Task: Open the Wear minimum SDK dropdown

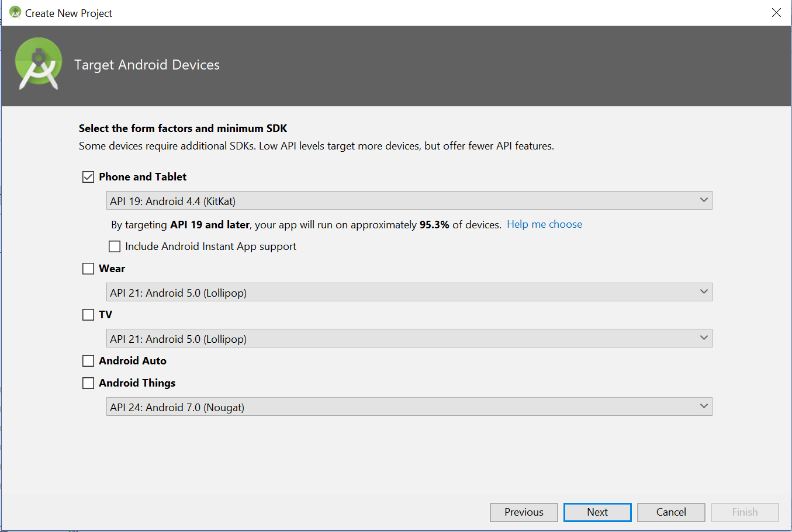Action: (x=409, y=291)
